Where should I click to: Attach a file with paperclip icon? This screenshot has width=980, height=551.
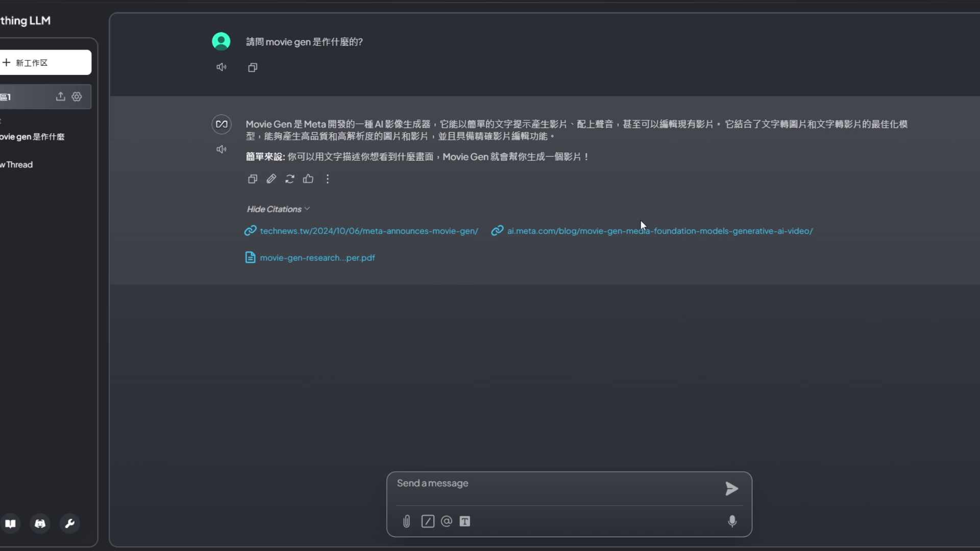click(406, 521)
